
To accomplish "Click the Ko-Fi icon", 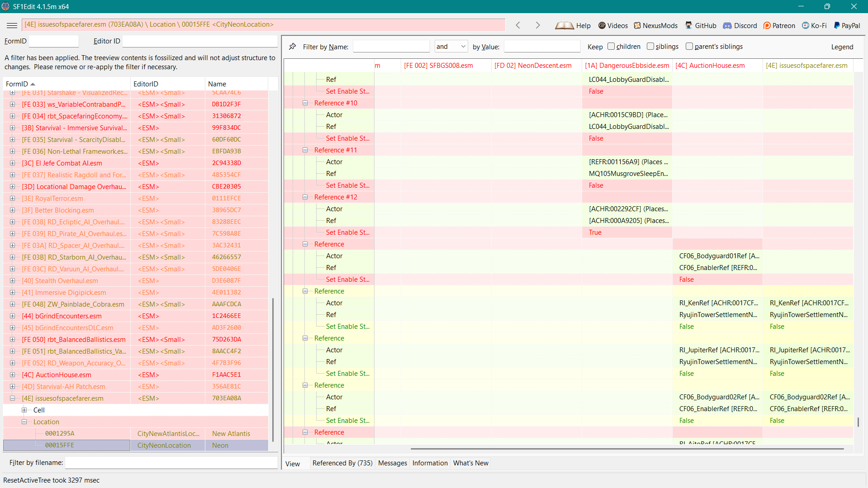I will pyautogui.click(x=804, y=26).
